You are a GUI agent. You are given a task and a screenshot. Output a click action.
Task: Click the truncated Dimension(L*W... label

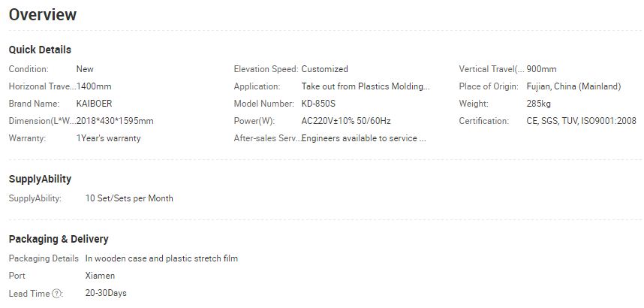(x=42, y=121)
